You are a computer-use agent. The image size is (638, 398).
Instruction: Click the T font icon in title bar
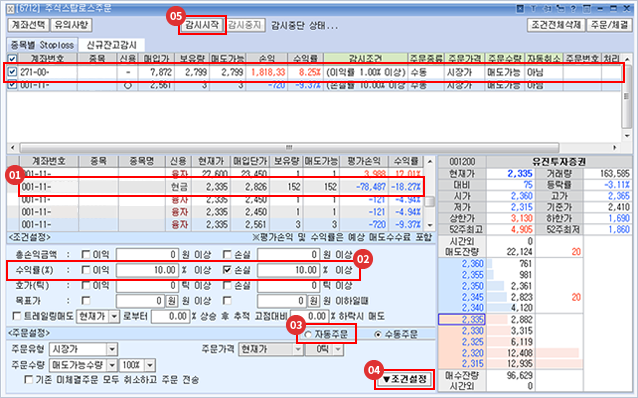pos(533,9)
